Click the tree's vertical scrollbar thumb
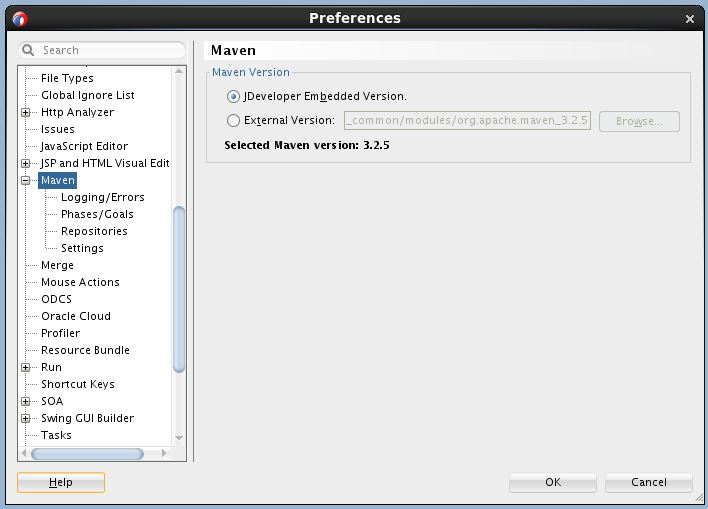The width and height of the screenshot is (708, 509). tap(179, 290)
